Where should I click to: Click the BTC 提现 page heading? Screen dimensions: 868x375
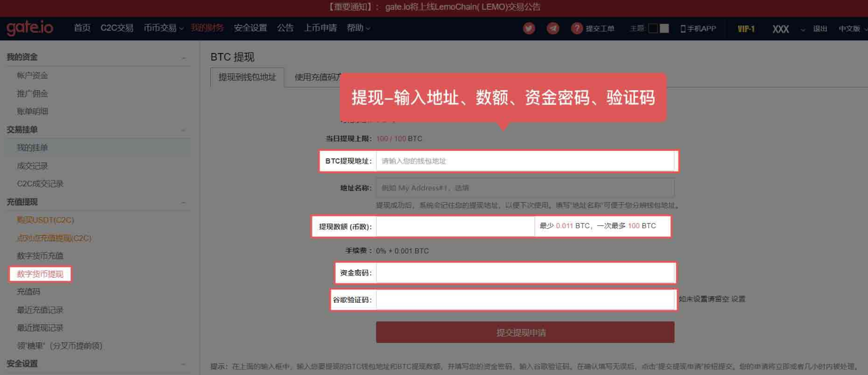tap(233, 57)
